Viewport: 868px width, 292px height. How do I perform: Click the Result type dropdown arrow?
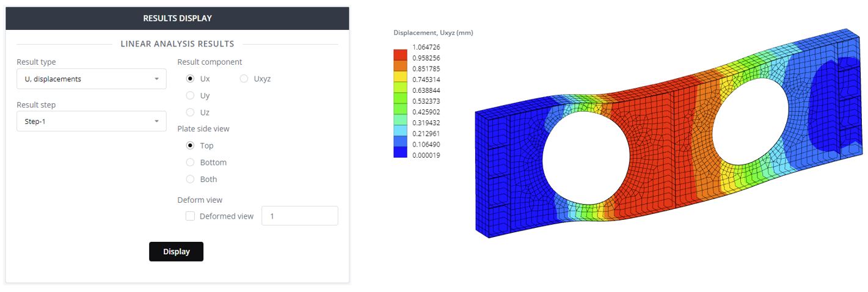156,79
